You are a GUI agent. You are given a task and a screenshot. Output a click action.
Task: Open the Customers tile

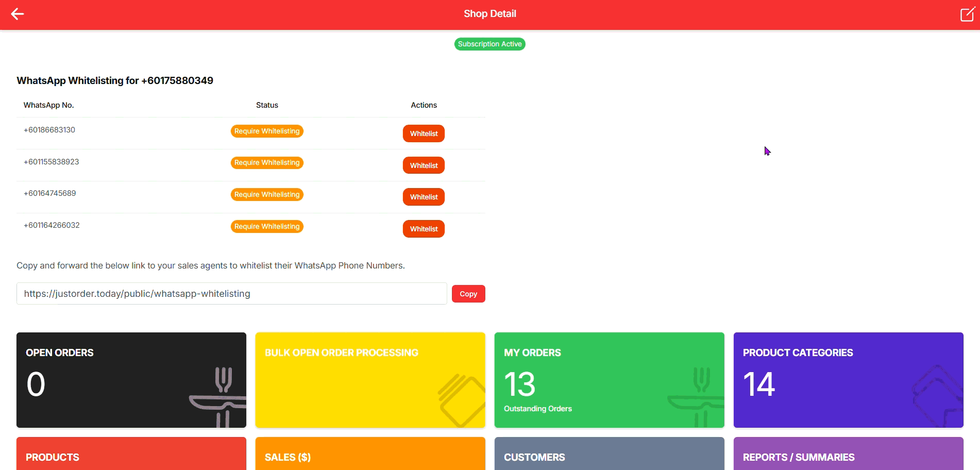click(609, 454)
